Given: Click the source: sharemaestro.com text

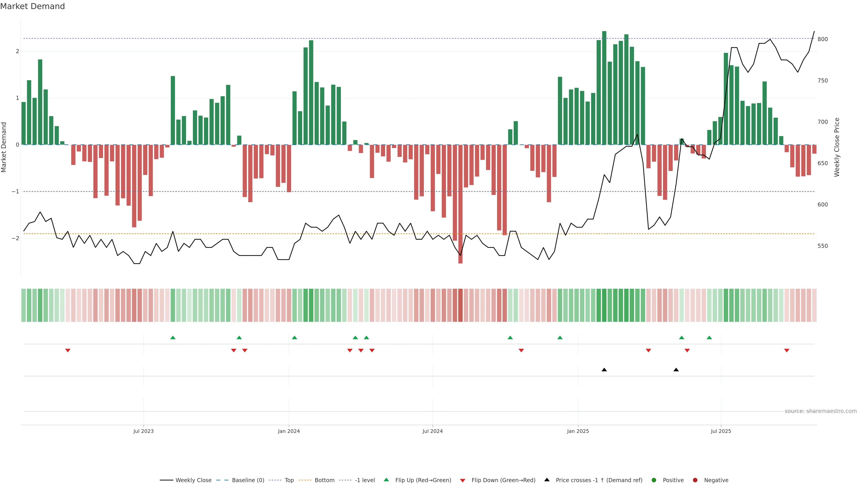Looking at the screenshot, I should (821, 411).
